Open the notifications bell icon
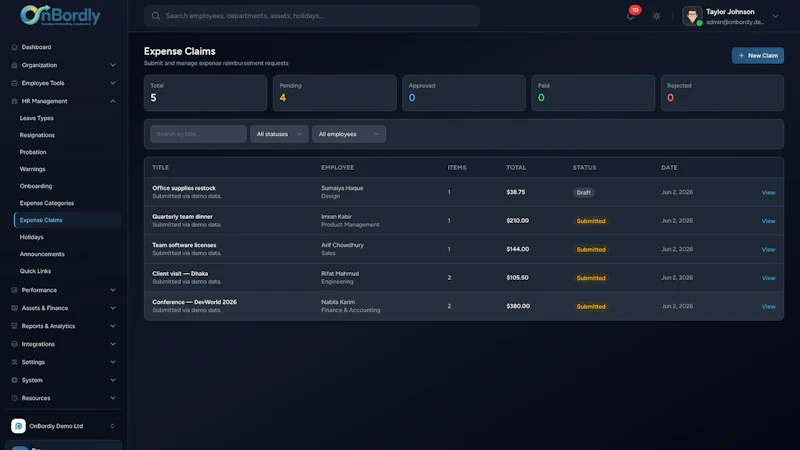 point(630,16)
